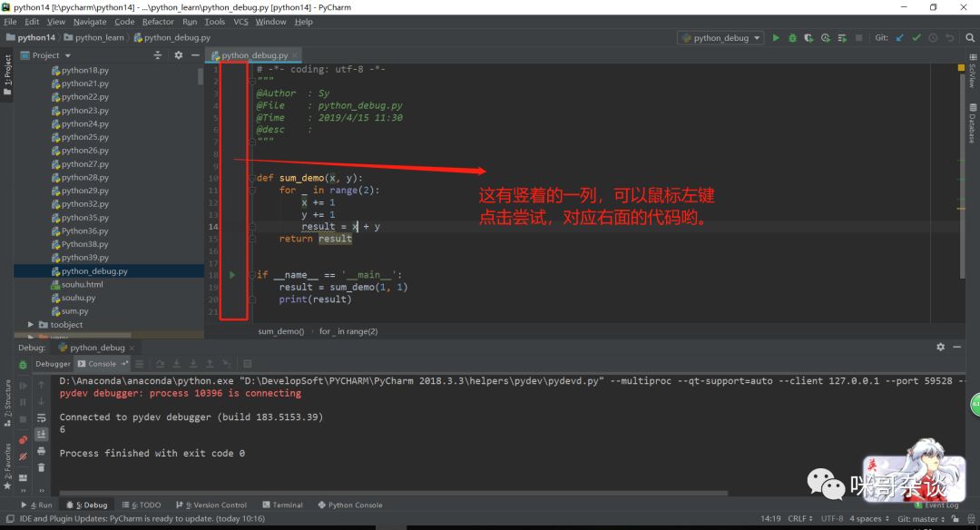Start debugging with the green bug icon
The height and width of the screenshot is (530, 980).
pyautogui.click(x=792, y=38)
